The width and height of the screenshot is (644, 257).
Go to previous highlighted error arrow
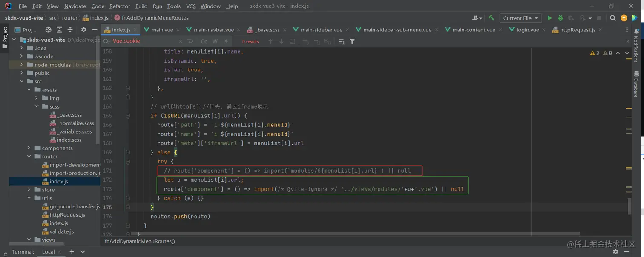618,53
